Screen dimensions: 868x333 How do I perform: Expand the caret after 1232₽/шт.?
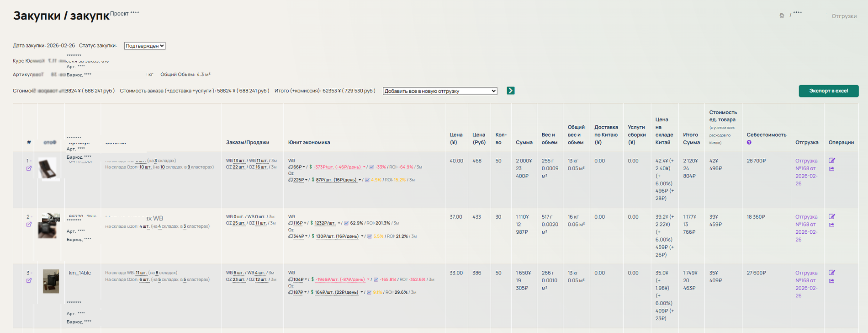[x=339, y=224]
